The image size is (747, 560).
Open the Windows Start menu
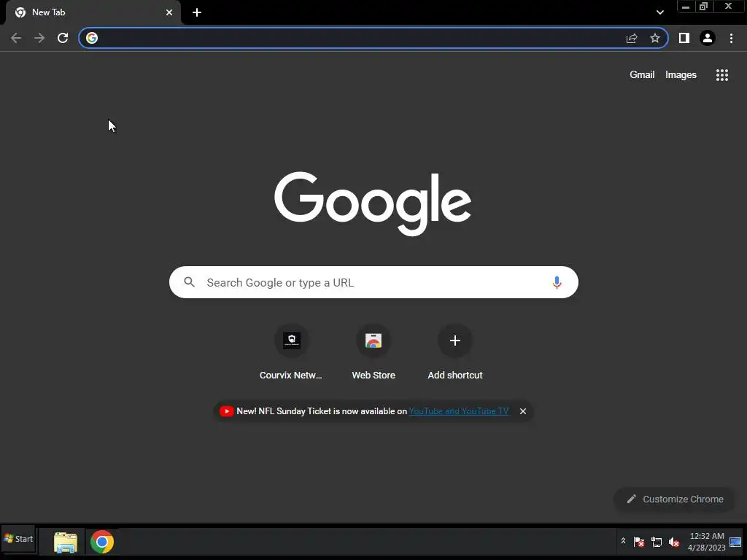click(18, 539)
